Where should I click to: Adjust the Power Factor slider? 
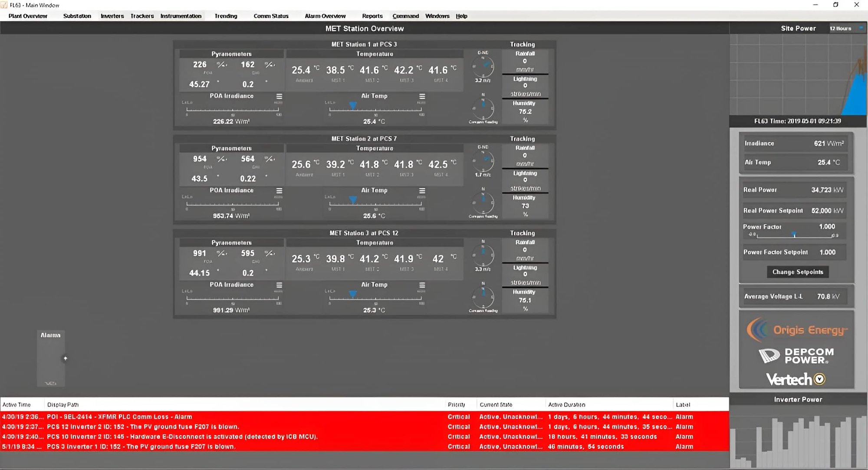[x=794, y=234]
